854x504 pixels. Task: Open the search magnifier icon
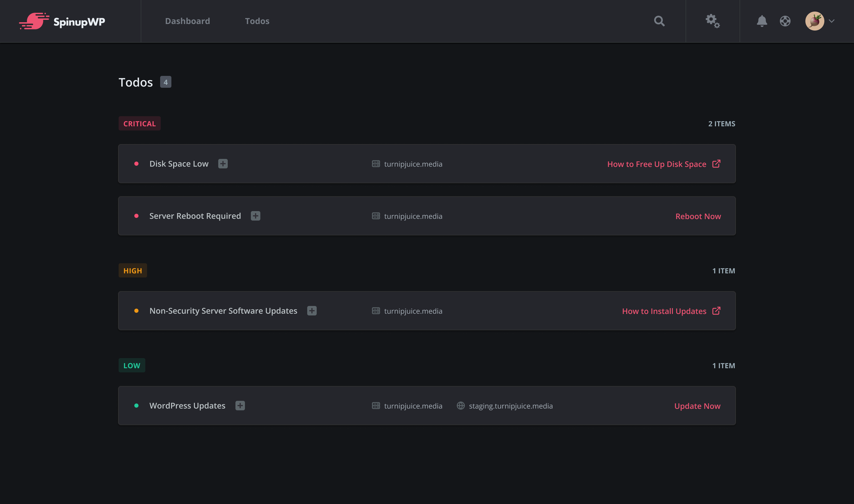pyautogui.click(x=659, y=21)
